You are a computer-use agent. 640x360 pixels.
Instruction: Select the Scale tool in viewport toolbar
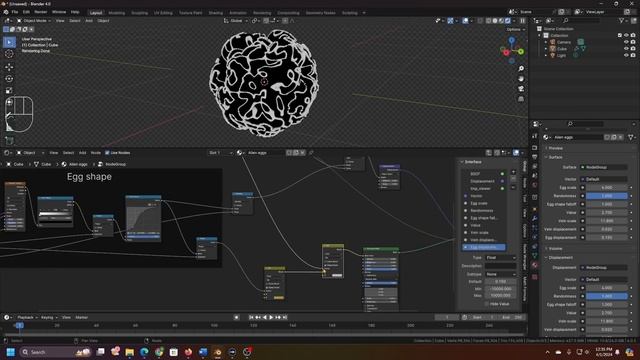[9, 91]
